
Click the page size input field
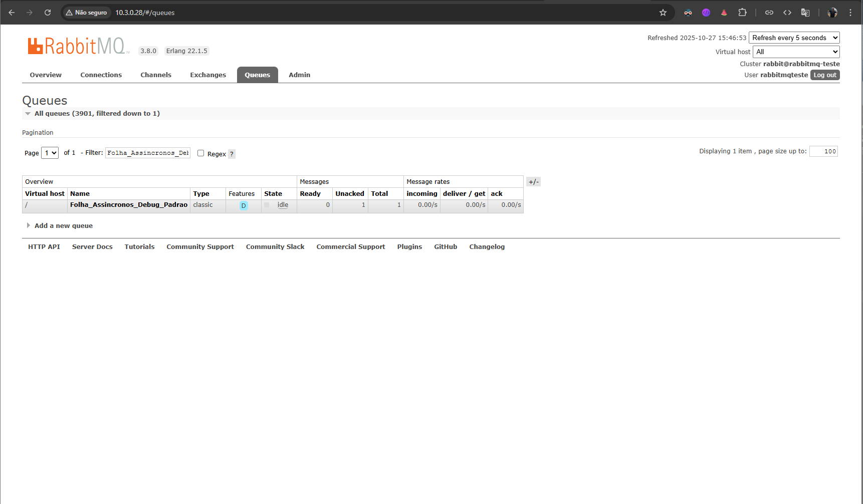(823, 151)
